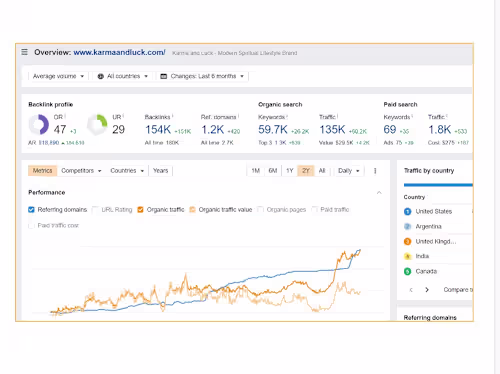Select the 1Y time range
500x374 pixels.
tap(290, 171)
